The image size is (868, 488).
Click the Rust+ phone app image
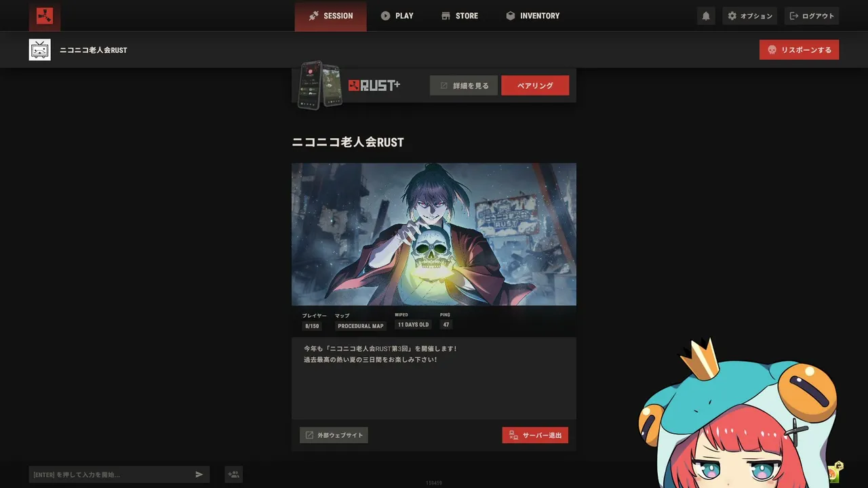(x=320, y=85)
